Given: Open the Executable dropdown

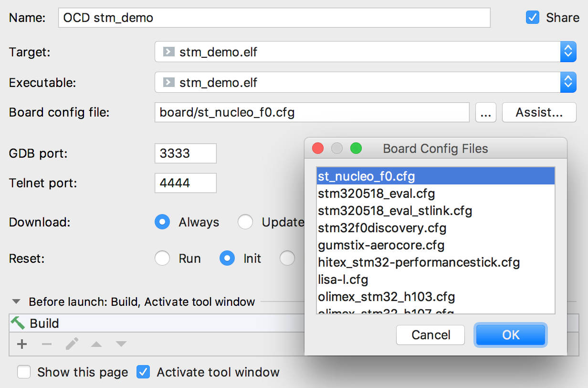Looking at the screenshot, I should tap(567, 83).
